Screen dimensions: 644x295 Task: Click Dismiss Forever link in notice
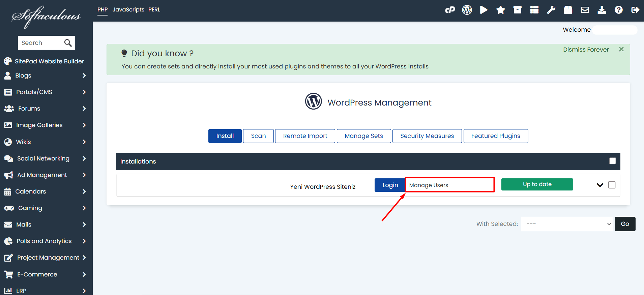coord(586,50)
